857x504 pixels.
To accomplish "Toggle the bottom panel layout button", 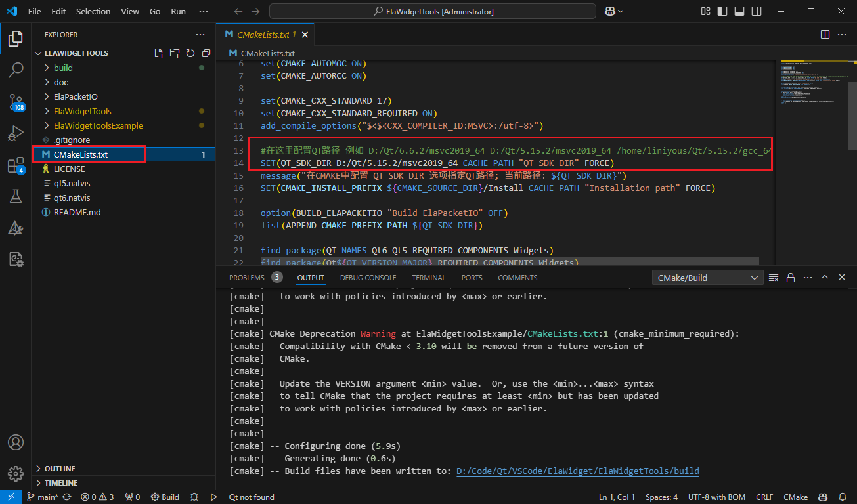I will click(739, 11).
